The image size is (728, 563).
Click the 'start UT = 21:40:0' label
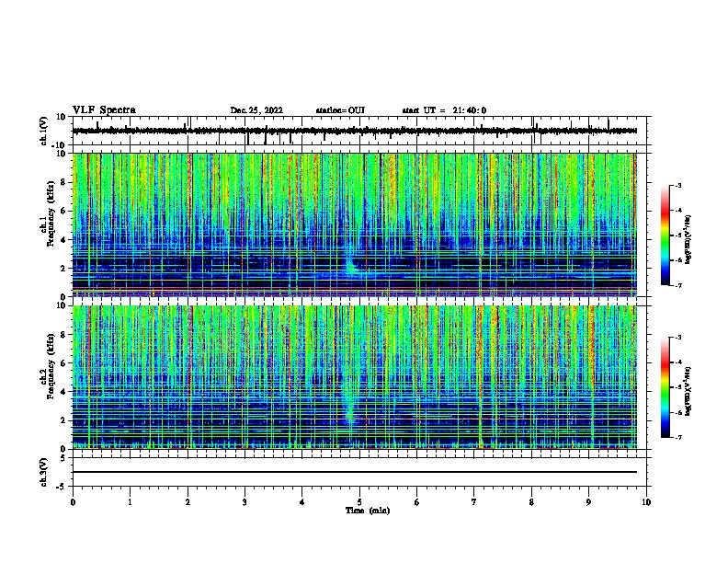pos(444,110)
